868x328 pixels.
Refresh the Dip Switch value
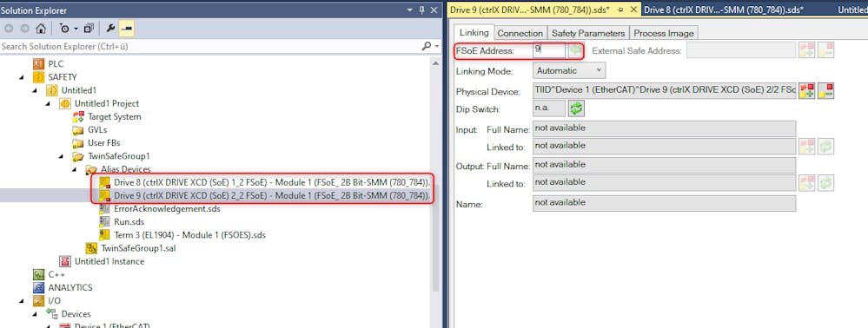(x=577, y=108)
